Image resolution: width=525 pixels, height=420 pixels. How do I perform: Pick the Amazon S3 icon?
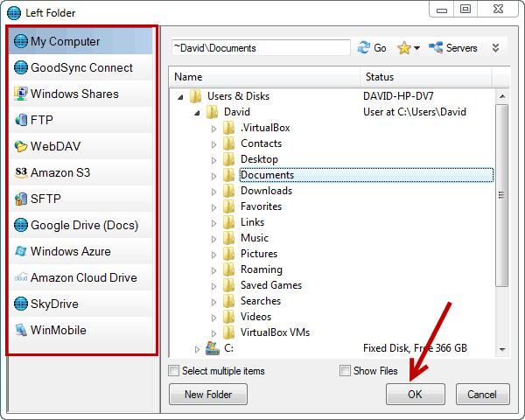pos(21,172)
